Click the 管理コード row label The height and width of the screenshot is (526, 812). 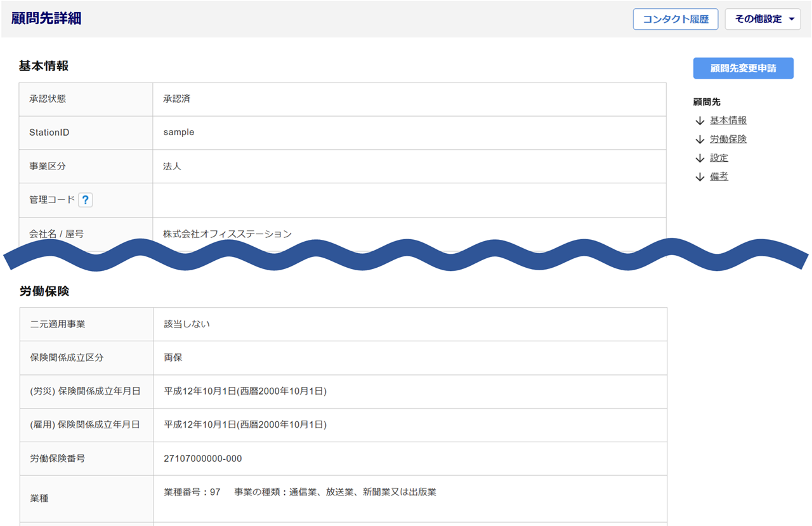point(52,200)
